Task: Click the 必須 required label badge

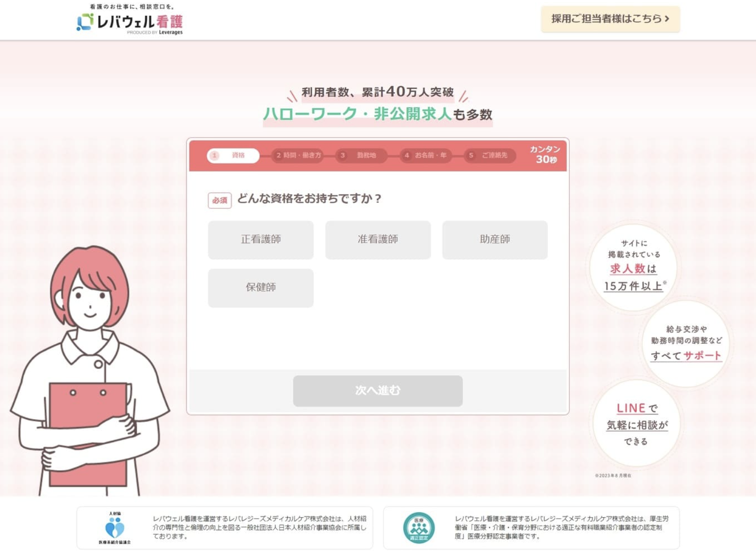Action: (220, 200)
